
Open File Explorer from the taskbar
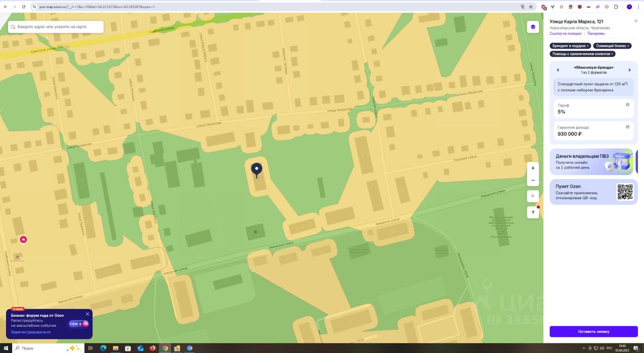tap(116, 348)
